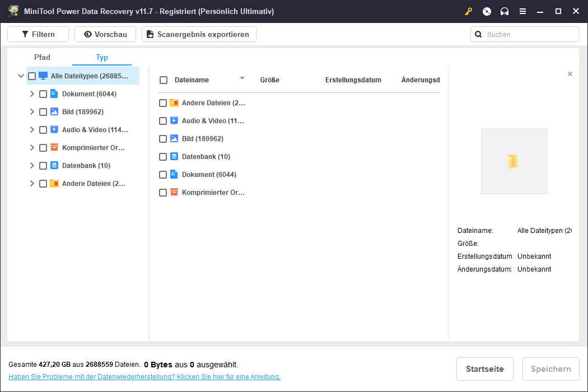Image resolution: width=588 pixels, height=392 pixels.
Task: Click the headphones support icon
Action: pyautogui.click(x=505, y=11)
